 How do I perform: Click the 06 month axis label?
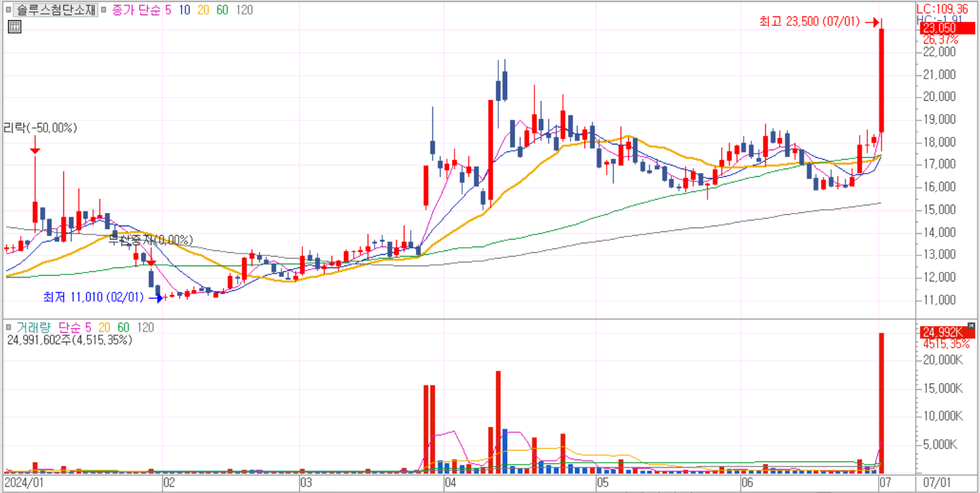(x=747, y=483)
